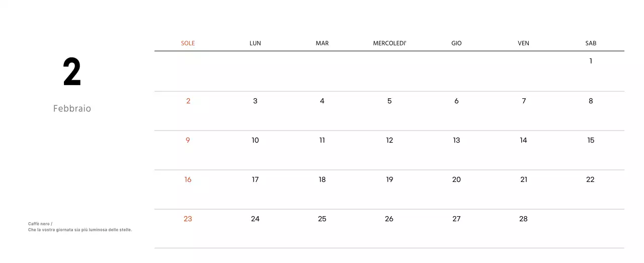The width and height of the screenshot is (644, 263).
Task: Select Saturday, February 1
Action: tap(591, 61)
